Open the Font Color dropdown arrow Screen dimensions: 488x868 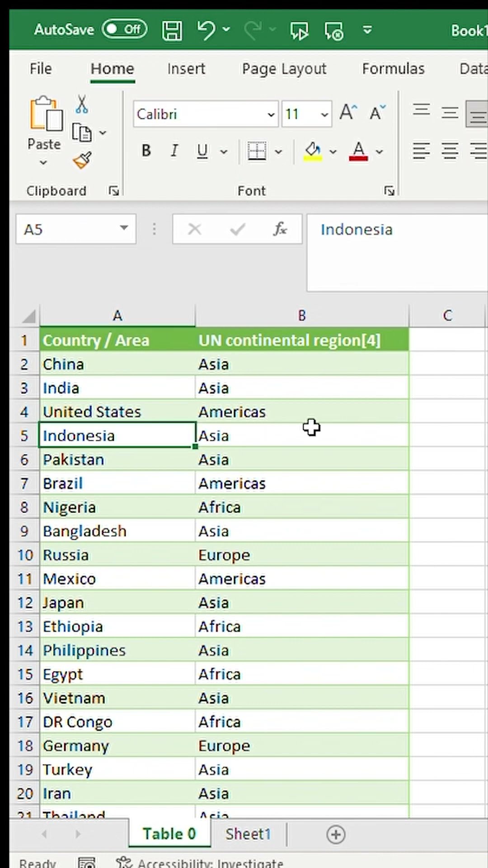click(x=379, y=151)
